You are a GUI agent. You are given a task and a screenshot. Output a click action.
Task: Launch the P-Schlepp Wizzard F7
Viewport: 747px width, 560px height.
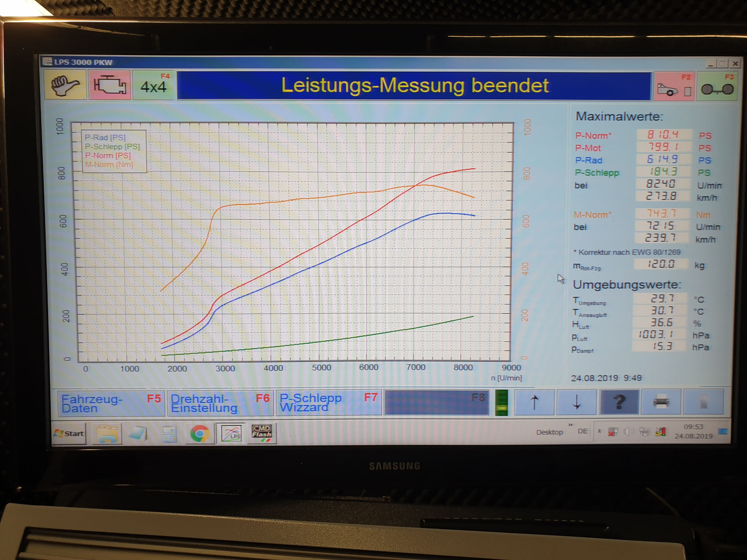(x=328, y=403)
